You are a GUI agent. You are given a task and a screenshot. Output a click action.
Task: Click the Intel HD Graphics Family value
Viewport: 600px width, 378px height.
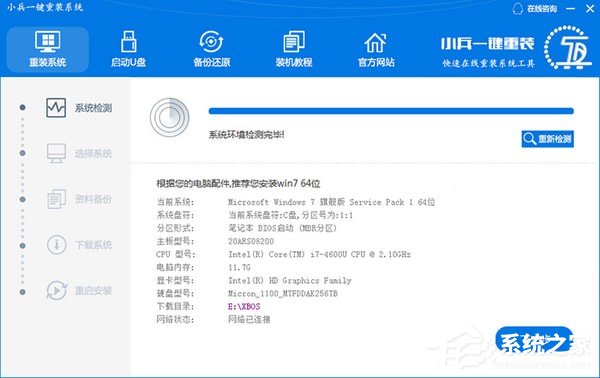tap(290, 280)
